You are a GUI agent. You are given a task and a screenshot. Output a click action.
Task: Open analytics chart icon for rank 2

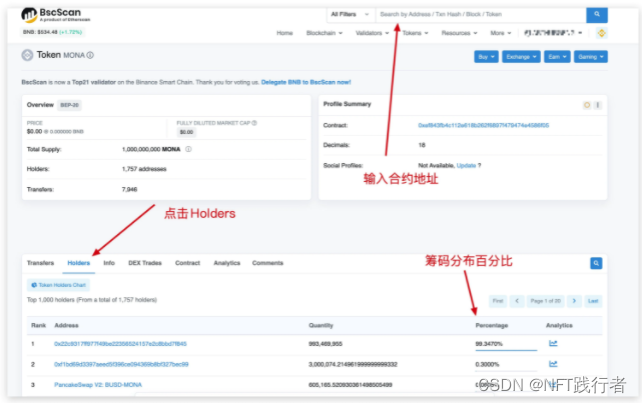553,364
